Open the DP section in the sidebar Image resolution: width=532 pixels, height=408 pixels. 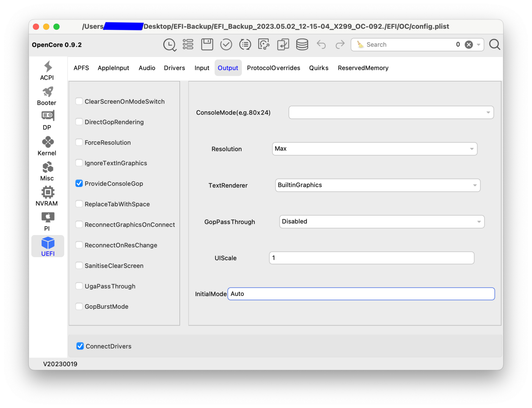pos(47,121)
